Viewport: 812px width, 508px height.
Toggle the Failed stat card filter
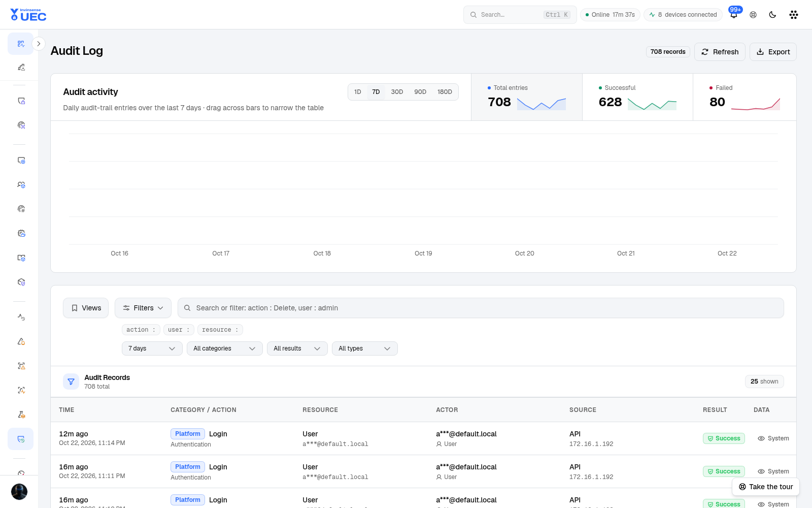click(x=745, y=97)
